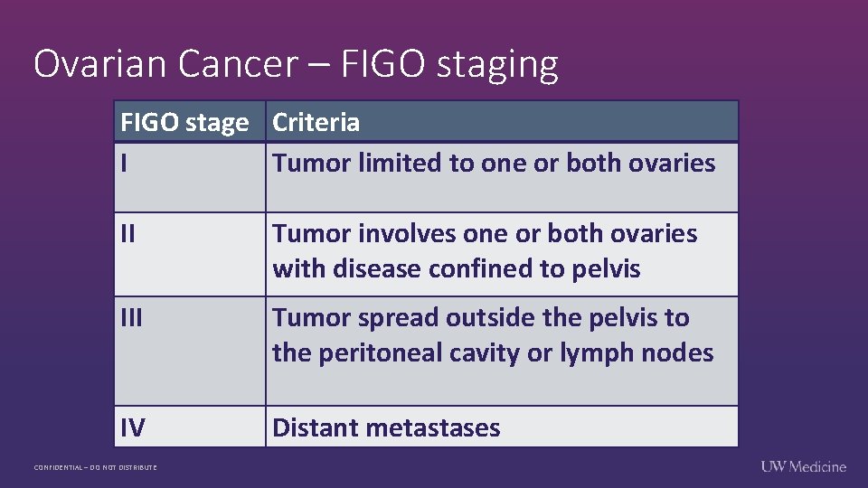868x488 pixels.
Task: Click the 'Distant metastases' criteria text
Action: [386, 427]
